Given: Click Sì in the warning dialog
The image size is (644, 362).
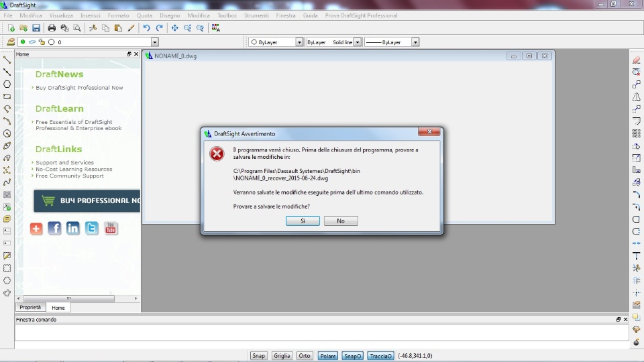Looking at the screenshot, I should click(303, 221).
